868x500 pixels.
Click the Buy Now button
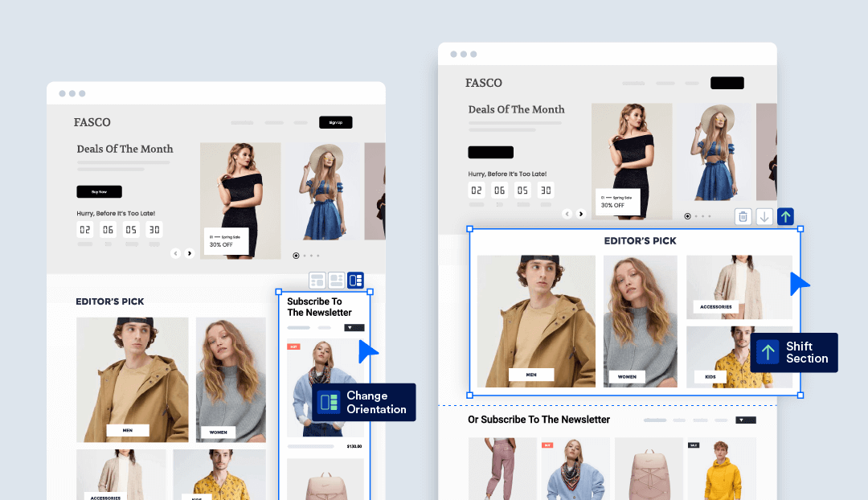[x=99, y=191]
